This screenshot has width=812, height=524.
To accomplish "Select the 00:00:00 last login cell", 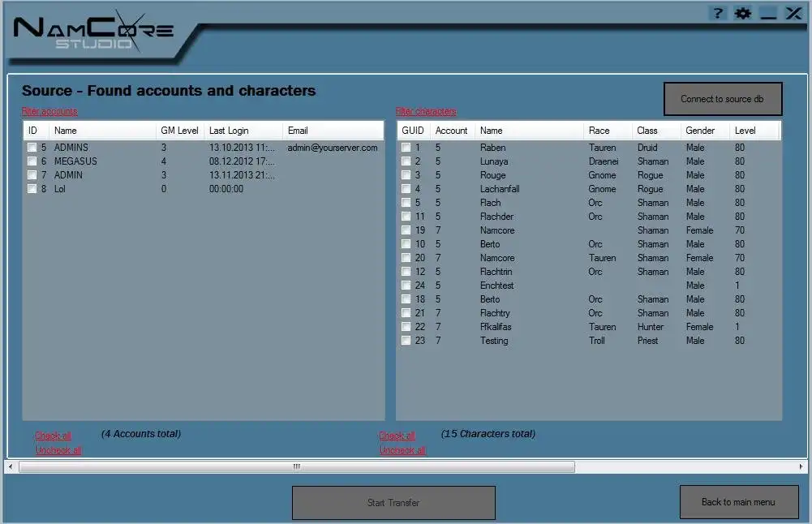I will click(226, 189).
